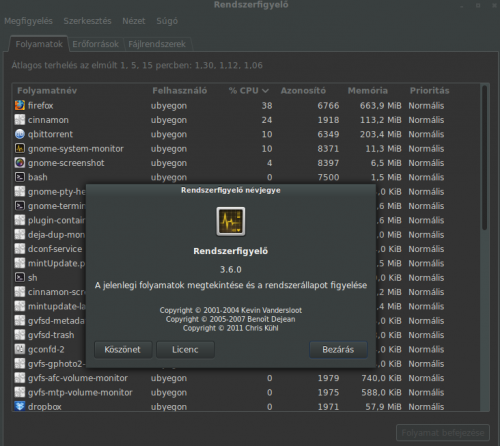Select the cinnamon process name

pyautogui.click(x=48, y=120)
